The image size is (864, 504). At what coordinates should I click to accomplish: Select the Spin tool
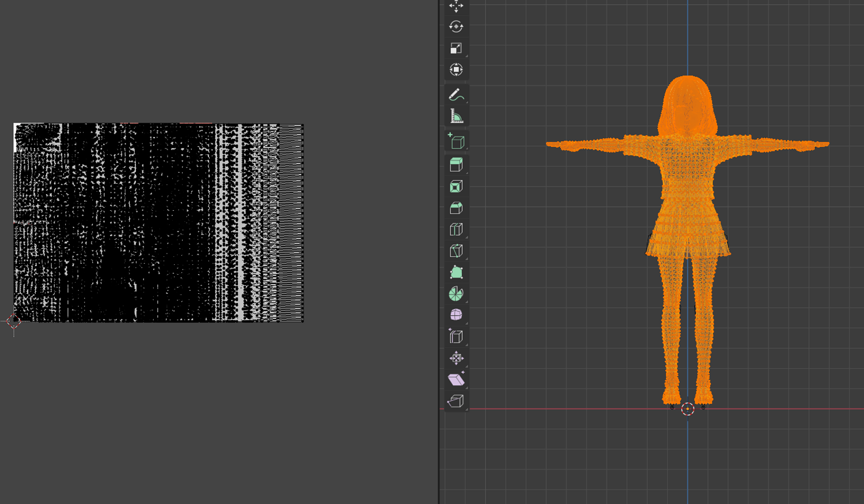coord(456,294)
